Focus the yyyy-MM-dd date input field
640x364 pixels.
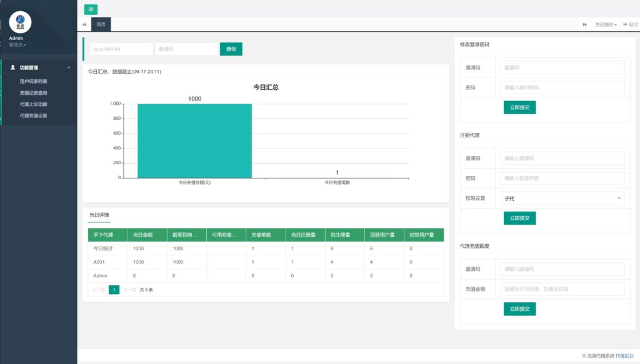coord(121,49)
